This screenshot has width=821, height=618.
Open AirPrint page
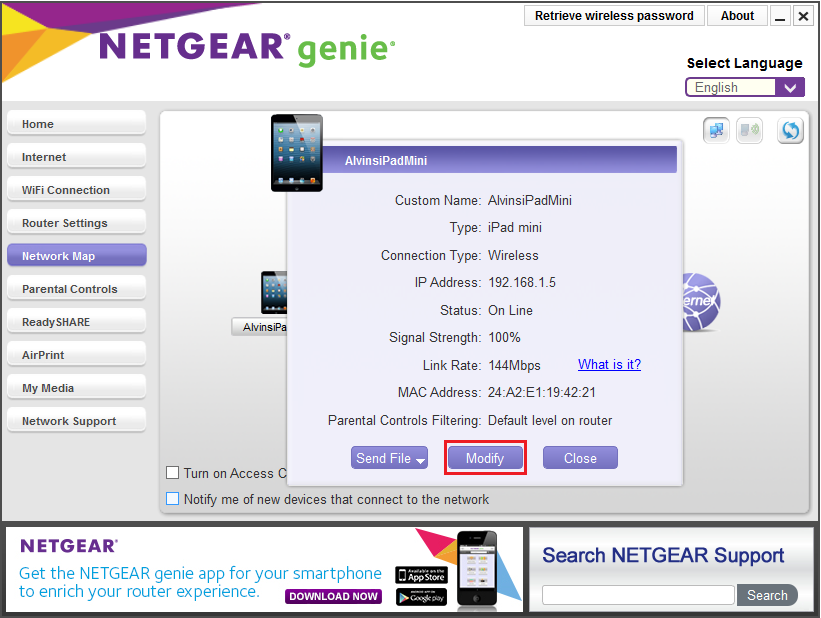point(76,355)
